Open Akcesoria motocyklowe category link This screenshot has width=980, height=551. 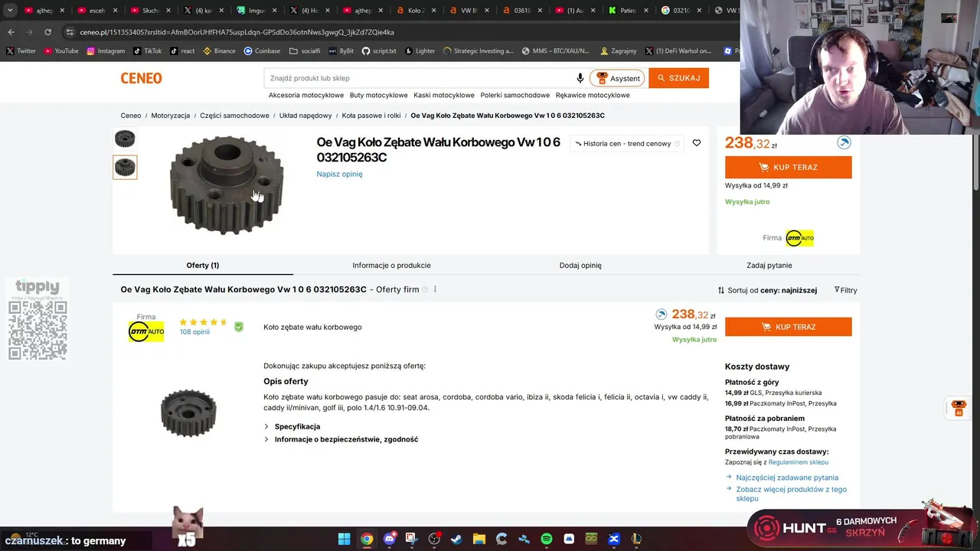pos(306,95)
